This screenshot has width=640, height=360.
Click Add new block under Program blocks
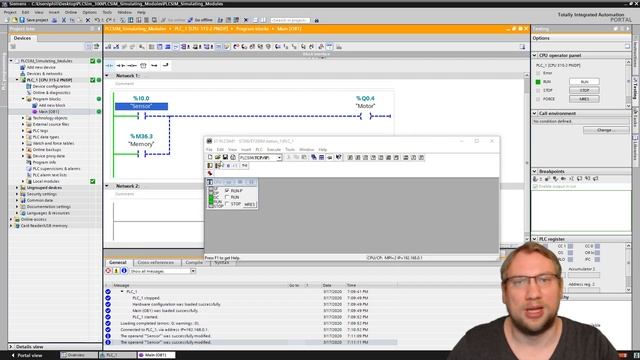(x=51, y=105)
